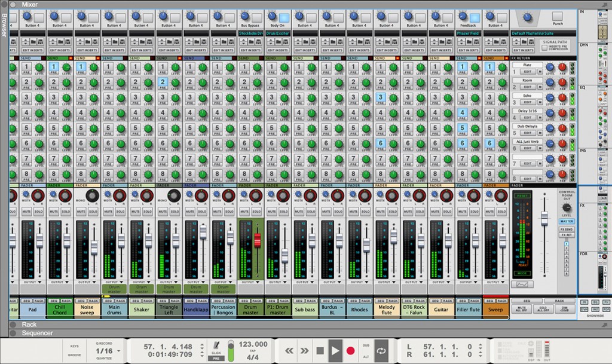Screen dimensions: 612x364
Task: Click the MUTE ALL OFF button
Action: pyautogui.click(x=521, y=310)
